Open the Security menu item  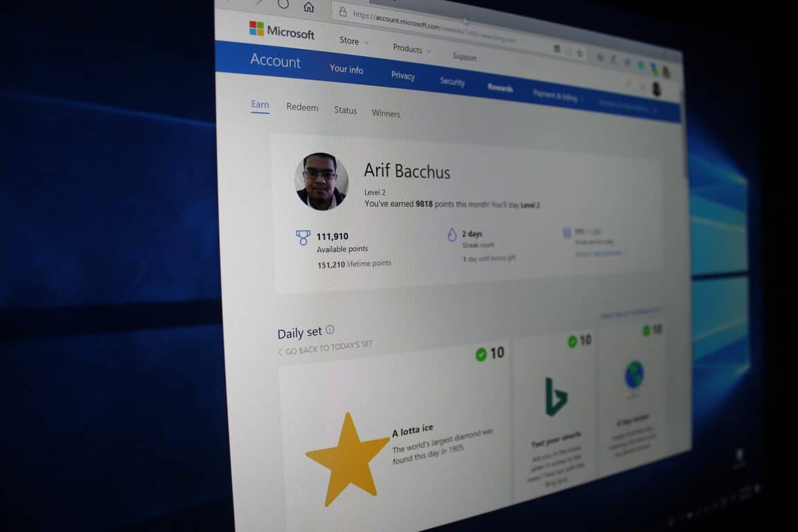(x=452, y=82)
